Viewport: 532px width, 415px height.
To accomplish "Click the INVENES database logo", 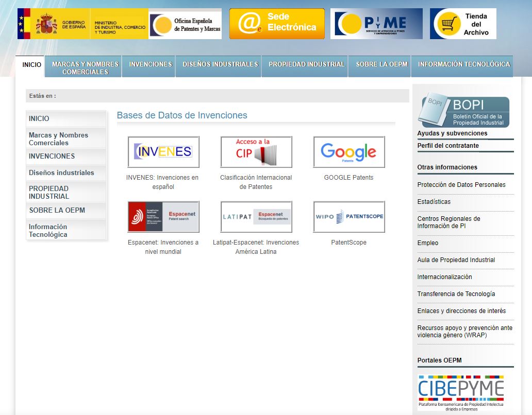I will 163,152.
